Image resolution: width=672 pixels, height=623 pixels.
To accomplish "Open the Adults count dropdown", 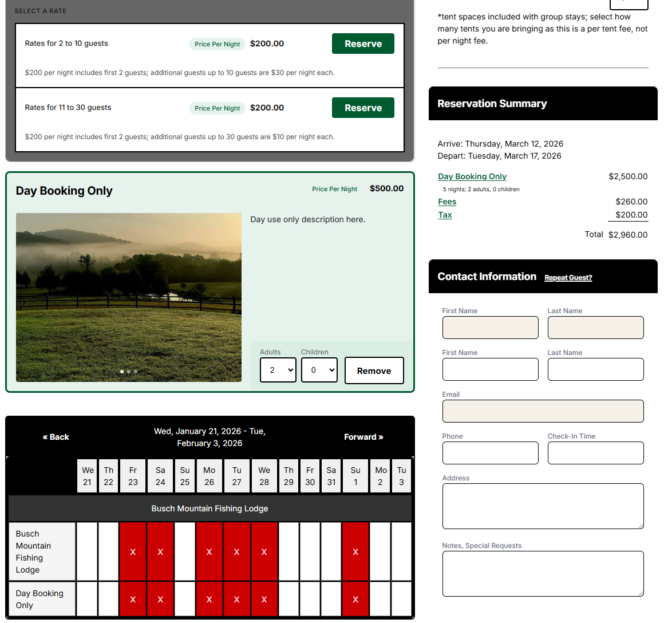I will coord(278,370).
